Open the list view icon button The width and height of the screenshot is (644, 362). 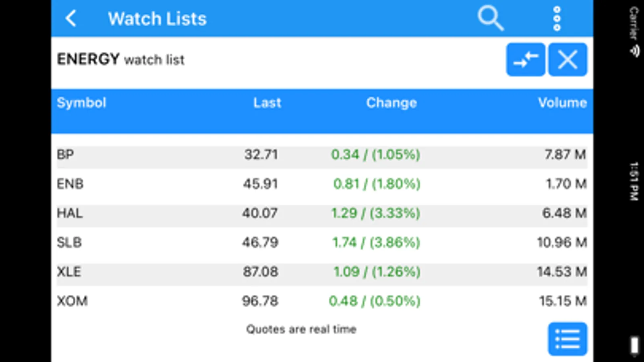(x=567, y=339)
